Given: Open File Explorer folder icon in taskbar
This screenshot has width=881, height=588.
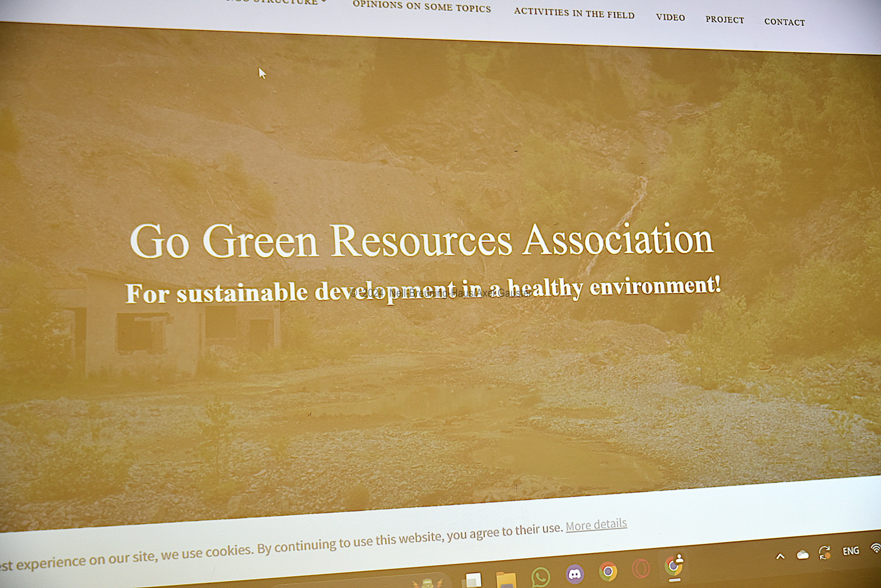Looking at the screenshot, I should (506, 580).
